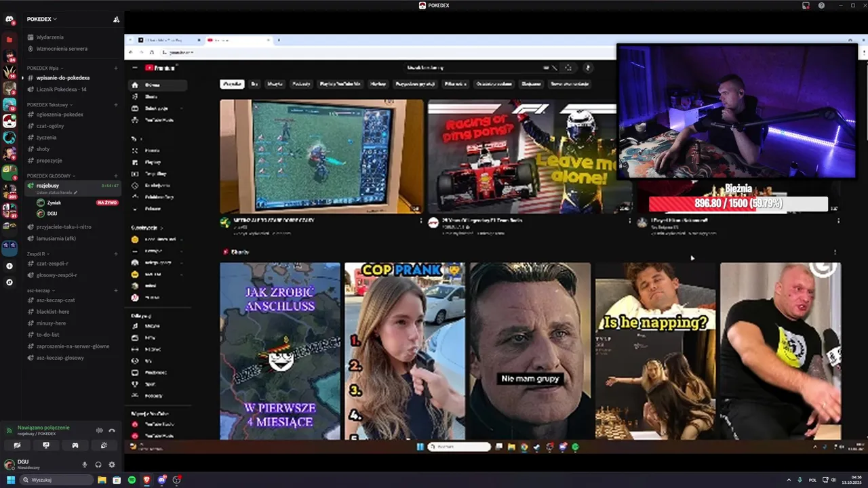Image resolution: width=868 pixels, height=488 pixels.
Task: Create channel in POKEDEX Wpis category
Action: coord(116,68)
